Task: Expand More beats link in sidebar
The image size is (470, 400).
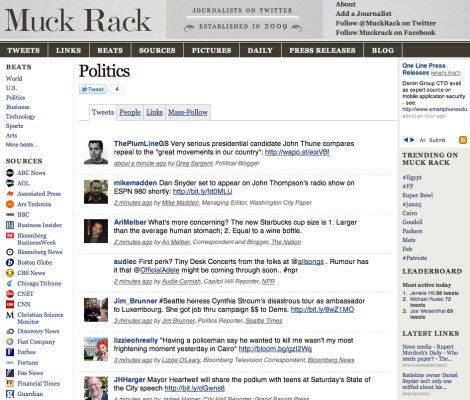Action: (x=22, y=145)
